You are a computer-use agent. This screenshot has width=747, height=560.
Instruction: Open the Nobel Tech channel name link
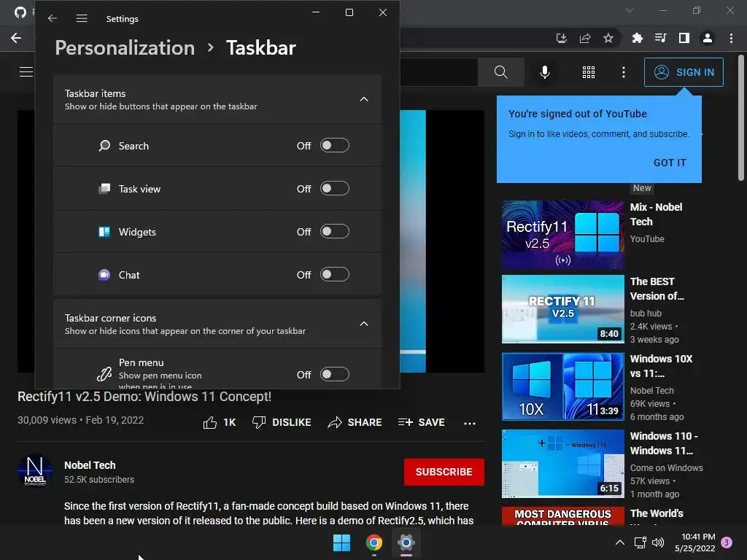point(90,465)
